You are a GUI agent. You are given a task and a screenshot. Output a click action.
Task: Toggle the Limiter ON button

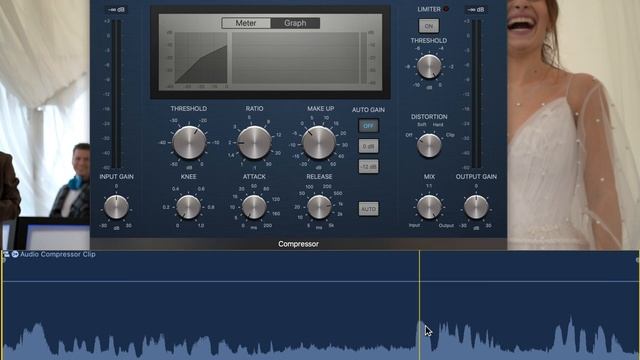429,26
